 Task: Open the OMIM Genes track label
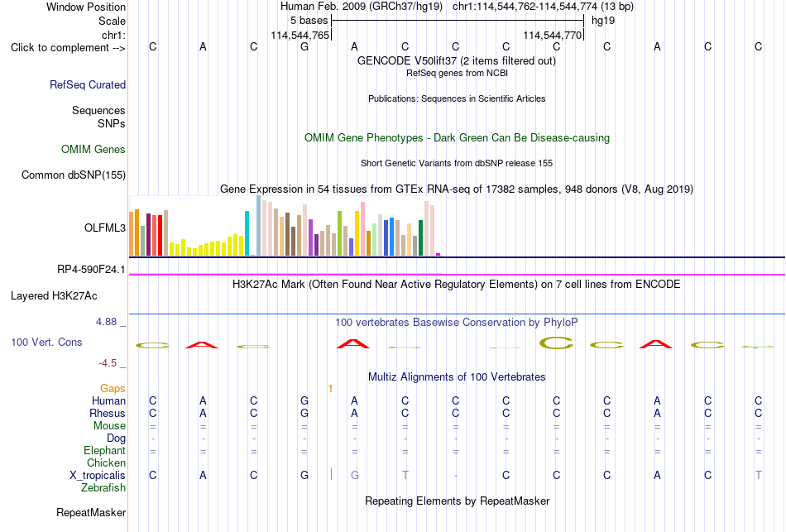(93, 150)
